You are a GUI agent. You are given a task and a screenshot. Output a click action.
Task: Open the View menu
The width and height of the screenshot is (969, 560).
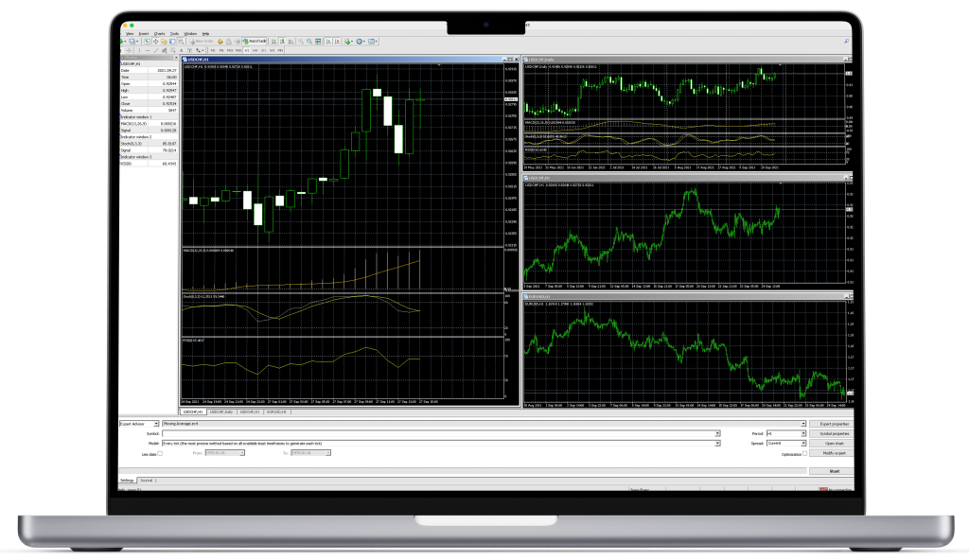point(130,33)
